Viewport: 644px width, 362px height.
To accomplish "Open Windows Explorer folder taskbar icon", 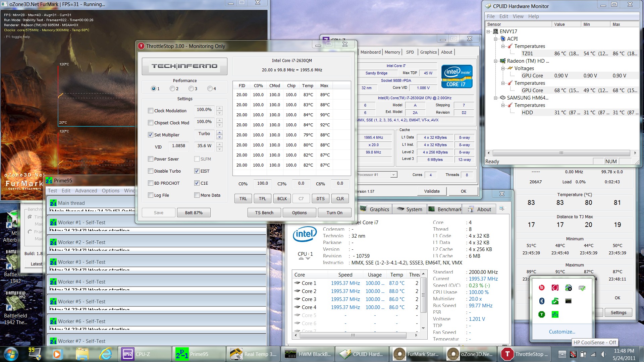I will pyautogui.click(x=82, y=354).
